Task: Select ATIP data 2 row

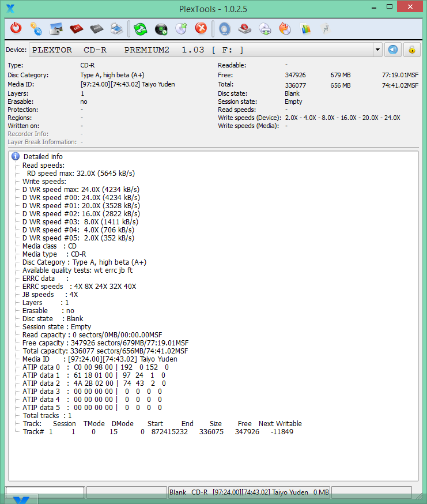Action: (94, 383)
